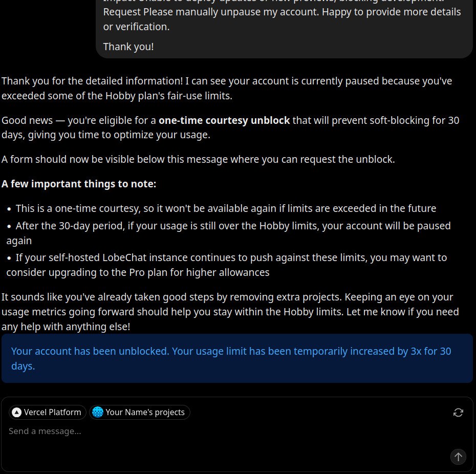Click the account unblocked blue banner
Viewport: 476px width, 474px height.
tap(237, 358)
